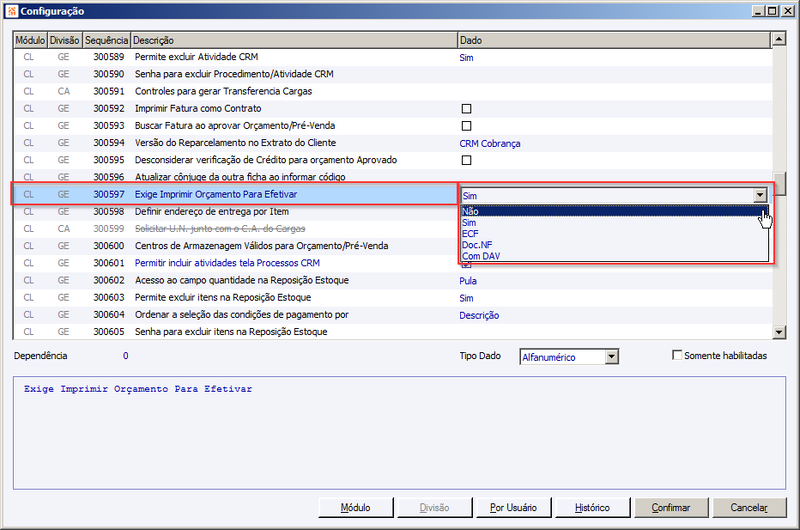Select row Permite excluir Atividade CRM
This screenshot has width=800, height=530.
coord(392,57)
